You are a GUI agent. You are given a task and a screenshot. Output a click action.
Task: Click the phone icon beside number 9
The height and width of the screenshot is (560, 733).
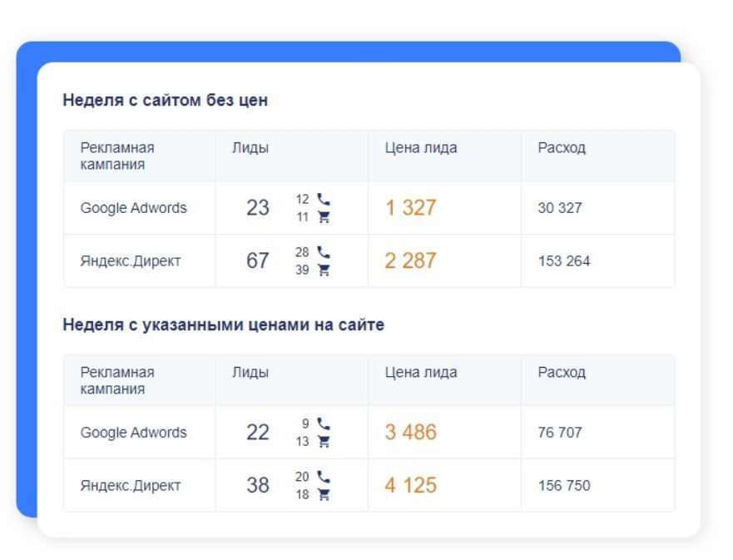tap(324, 424)
